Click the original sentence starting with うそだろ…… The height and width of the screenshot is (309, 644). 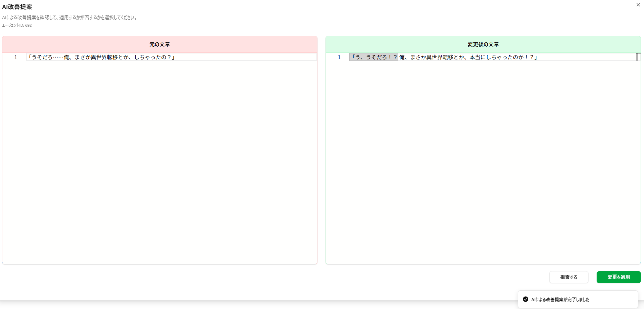(102, 57)
